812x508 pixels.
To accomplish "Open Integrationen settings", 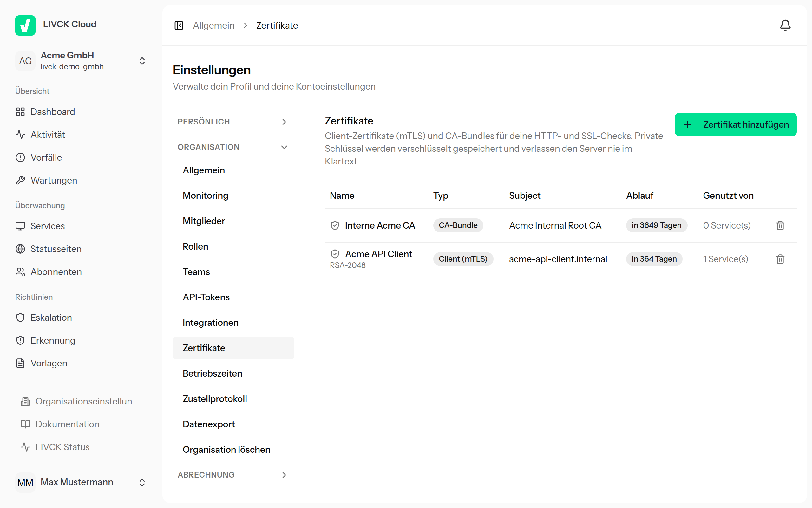I will 233,323.
